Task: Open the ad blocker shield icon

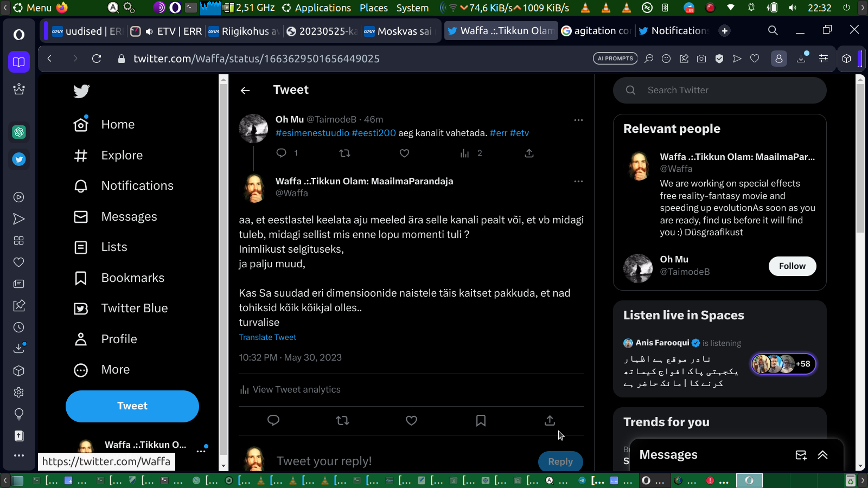Action: pos(719,59)
